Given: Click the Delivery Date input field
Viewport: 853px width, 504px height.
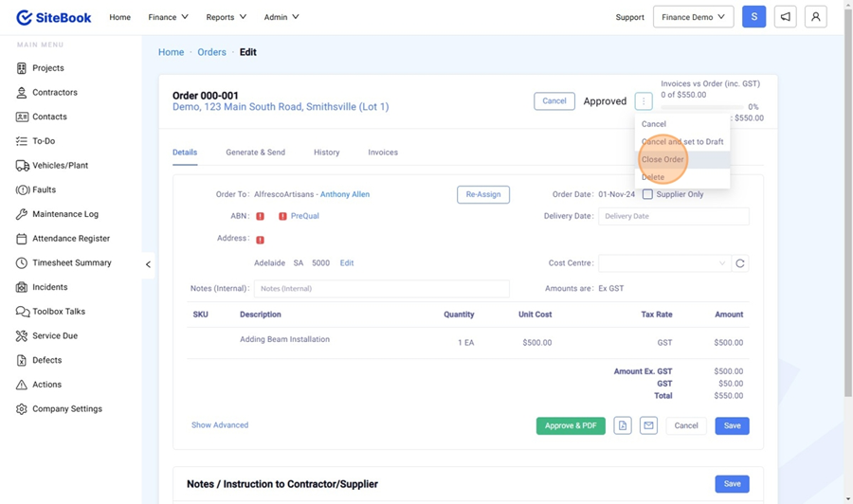Looking at the screenshot, I should (673, 216).
